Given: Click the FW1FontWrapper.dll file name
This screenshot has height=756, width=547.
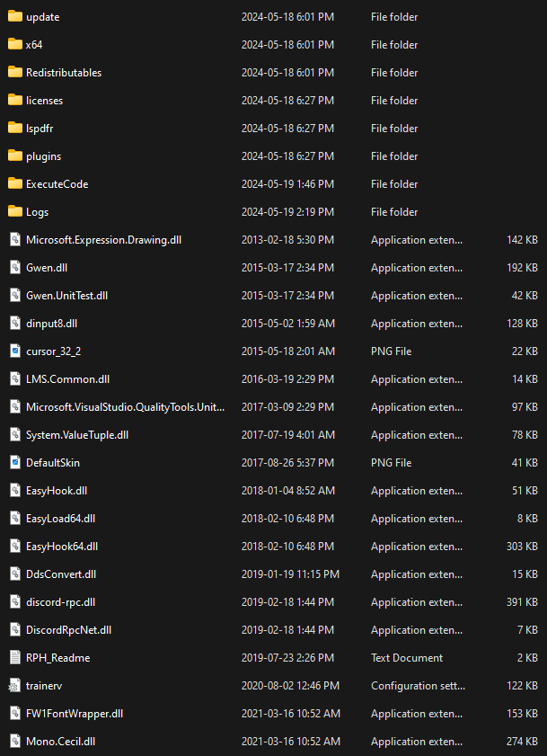Looking at the screenshot, I should (75, 714).
